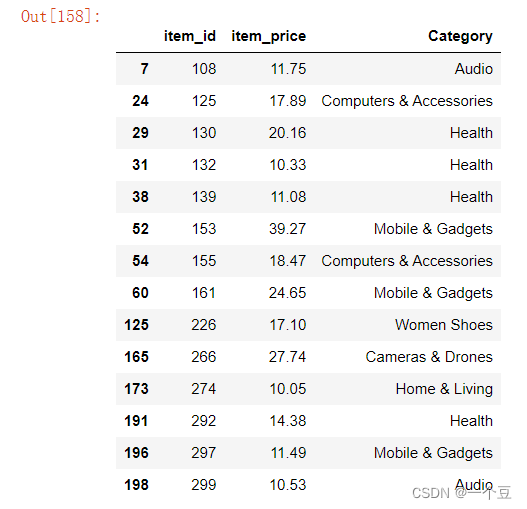Click row index 31
This screenshot has width=527, height=509.
point(140,165)
